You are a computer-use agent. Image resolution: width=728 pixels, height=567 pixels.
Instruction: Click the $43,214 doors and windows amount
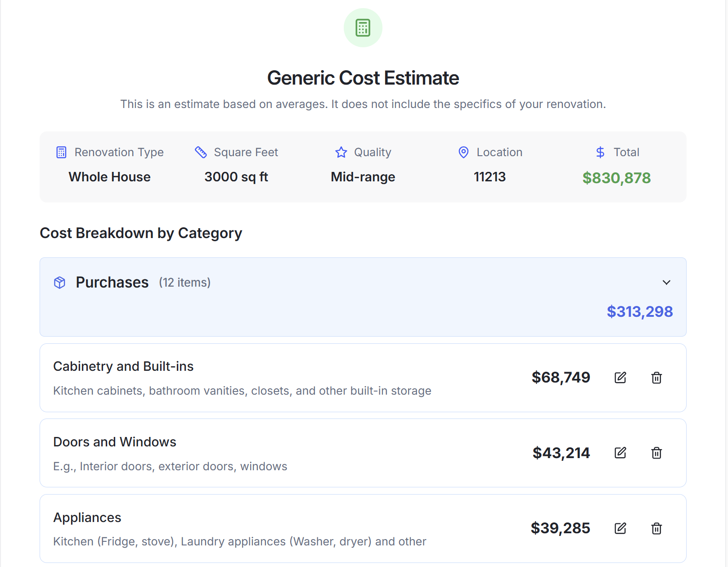pos(561,453)
